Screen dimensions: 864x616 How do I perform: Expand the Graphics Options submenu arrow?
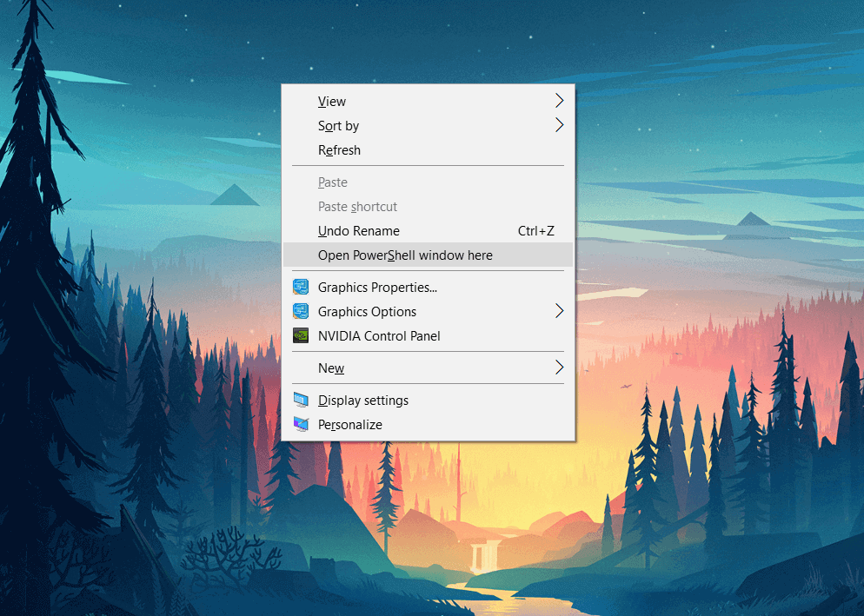[559, 311]
